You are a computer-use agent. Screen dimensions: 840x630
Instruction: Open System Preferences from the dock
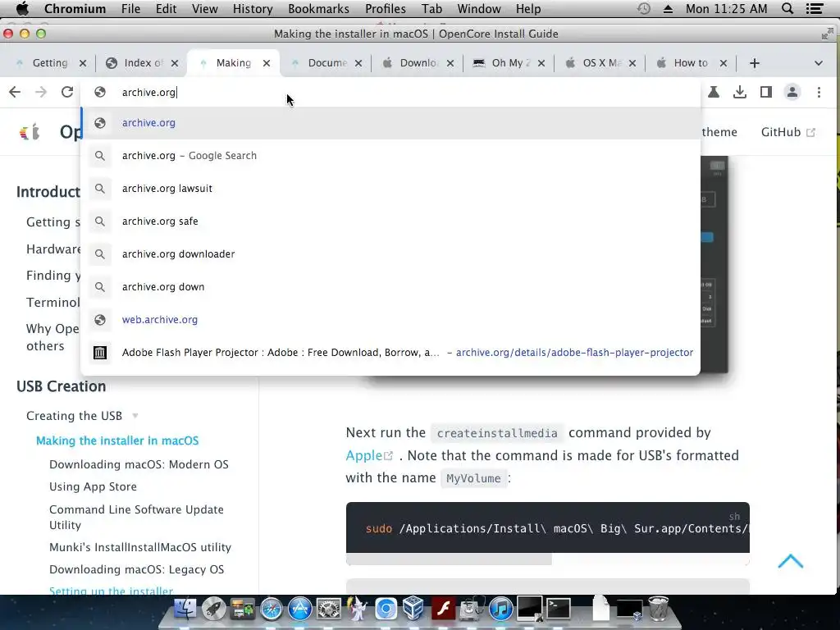328,609
